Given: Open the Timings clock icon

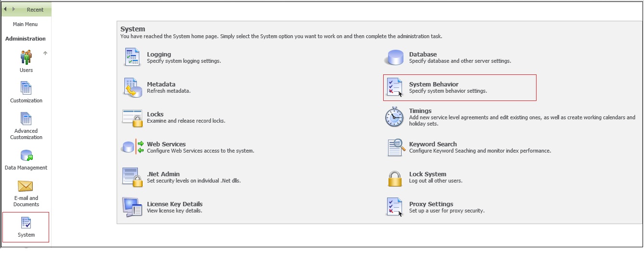Looking at the screenshot, I should [x=394, y=117].
